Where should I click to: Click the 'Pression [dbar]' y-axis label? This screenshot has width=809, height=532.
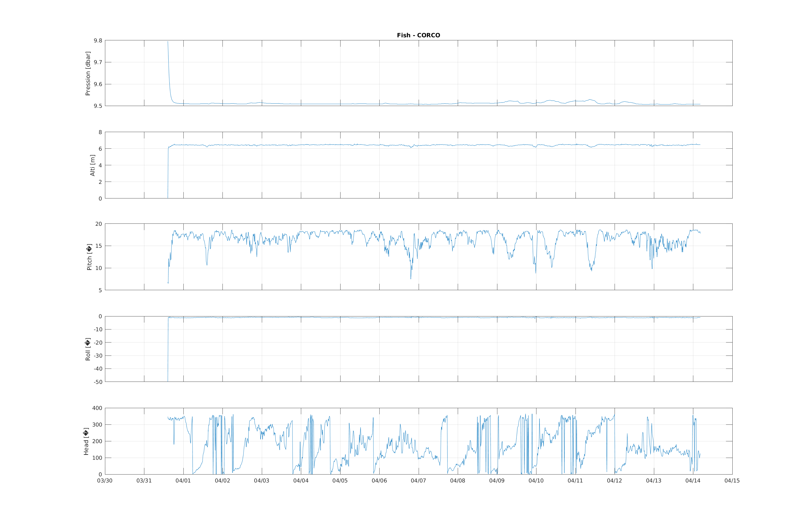(88, 73)
